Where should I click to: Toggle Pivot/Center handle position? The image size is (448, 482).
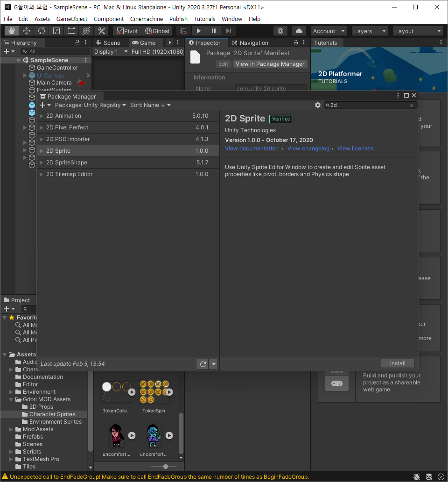pyautogui.click(x=127, y=31)
